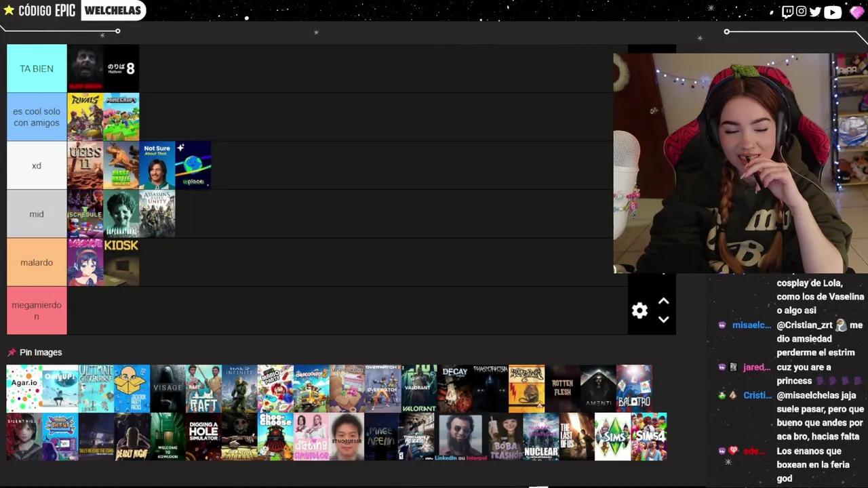The height and width of the screenshot is (488, 868).
Task: Pick the Super Mario Party image
Action: [275, 389]
